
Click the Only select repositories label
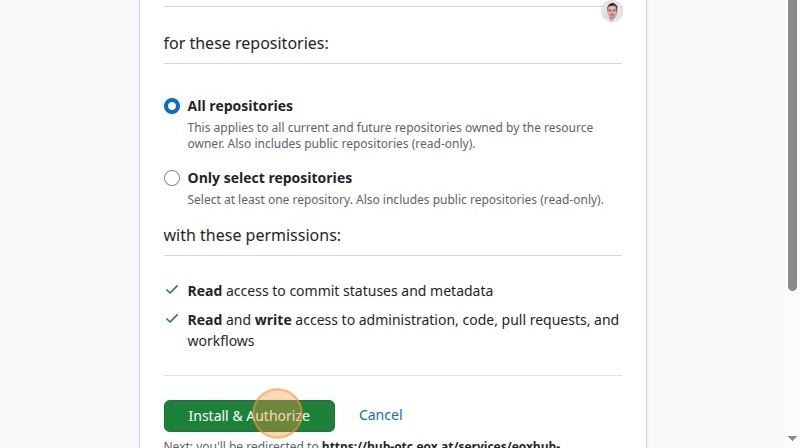(269, 178)
